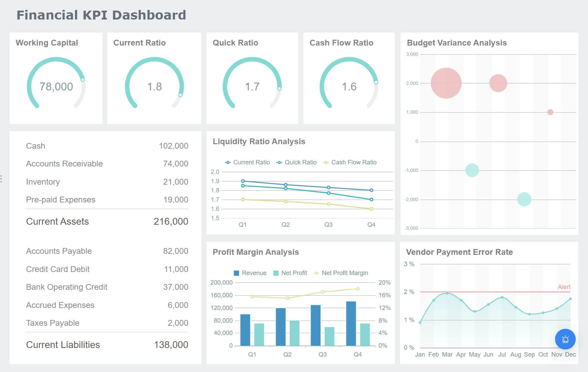Click the 78,000 Working Capital value
Screen dimensions: 588x372
coord(56,87)
